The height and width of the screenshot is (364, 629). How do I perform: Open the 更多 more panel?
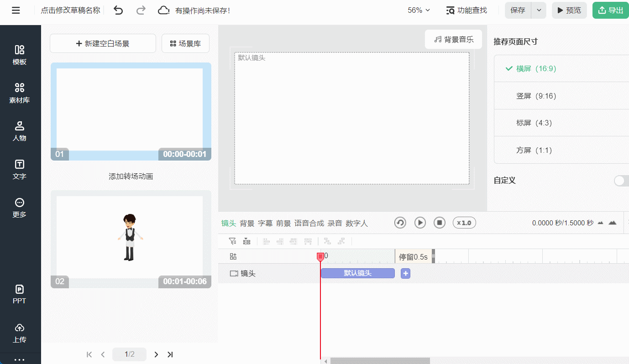click(20, 208)
